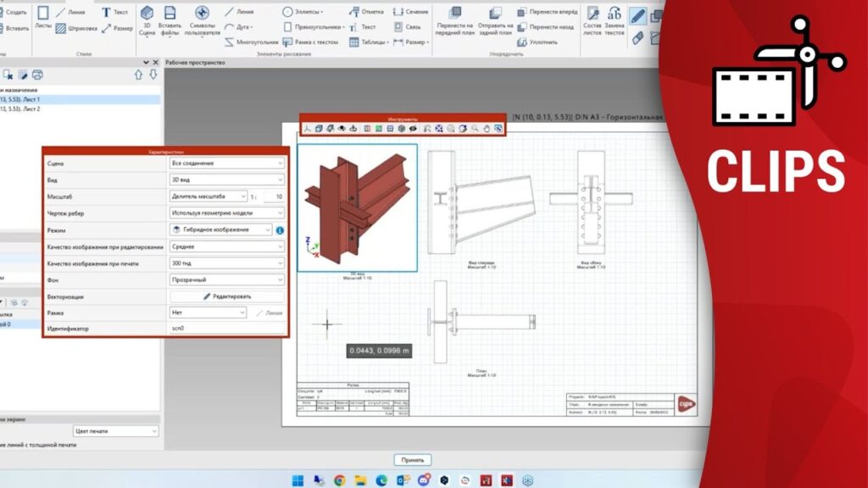The width and height of the screenshot is (868, 488).
Task: Click the Идентификатор input field
Action: [226, 329]
